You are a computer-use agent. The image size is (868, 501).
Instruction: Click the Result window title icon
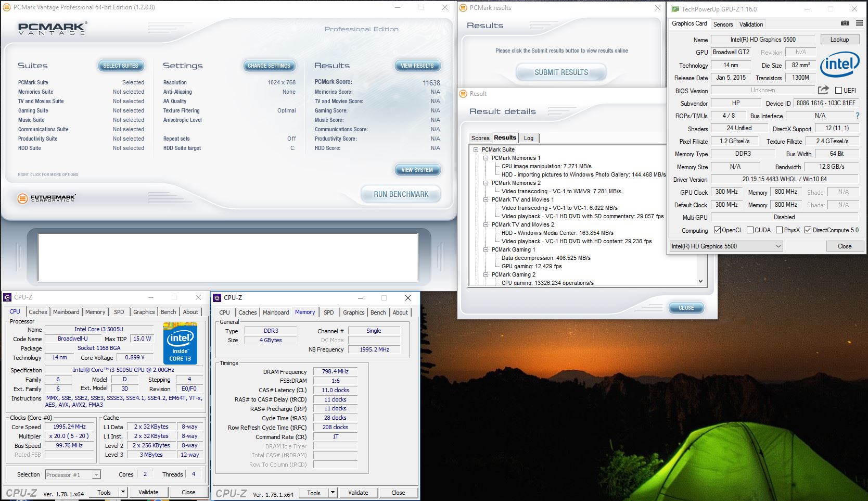pos(464,93)
